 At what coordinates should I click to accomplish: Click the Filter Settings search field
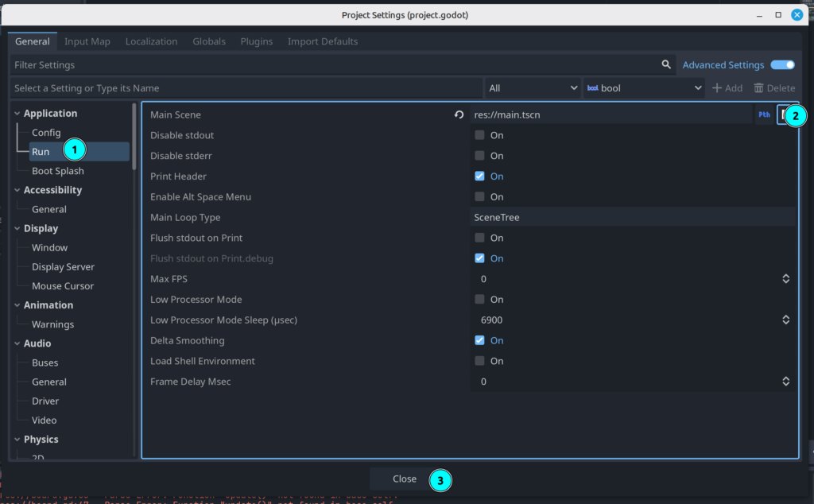tap(334, 65)
